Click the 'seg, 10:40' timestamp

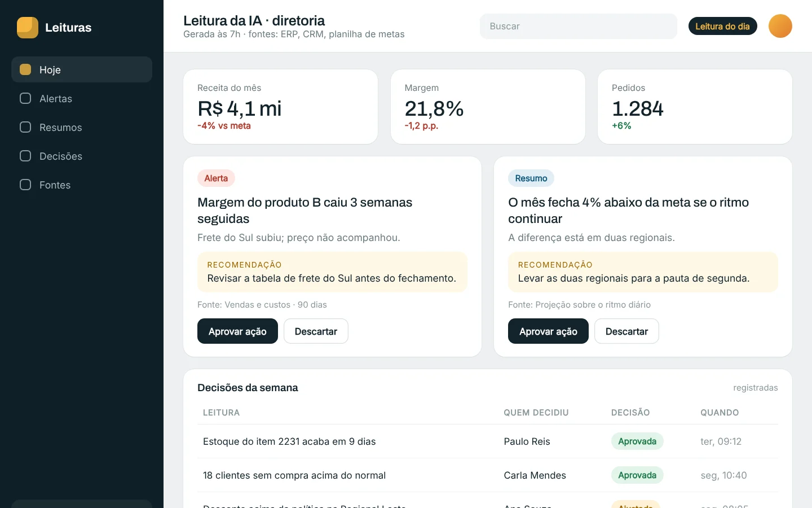[723, 475]
